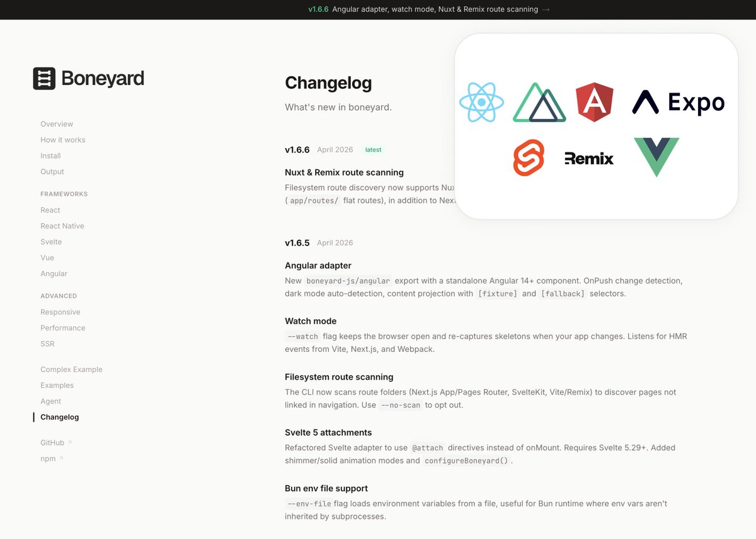Click the Boneyard logo icon
The height and width of the screenshot is (539, 756).
[44, 79]
